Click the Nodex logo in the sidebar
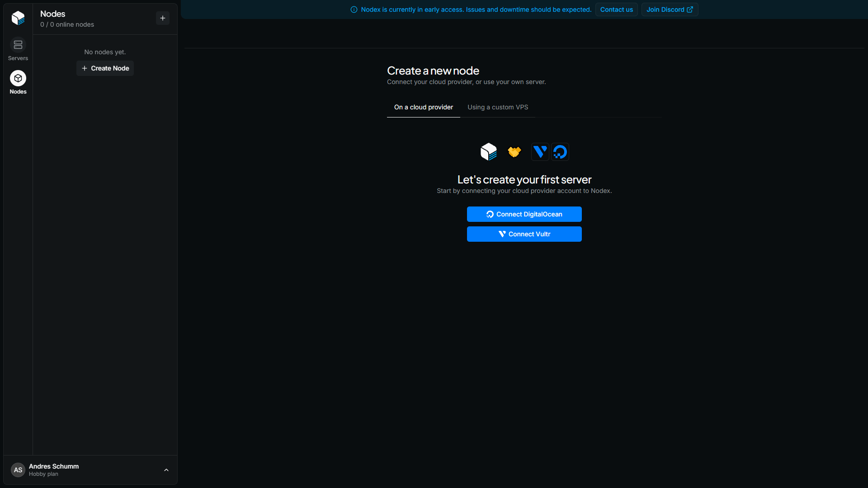Screen dimensions: 868x488 18,18
